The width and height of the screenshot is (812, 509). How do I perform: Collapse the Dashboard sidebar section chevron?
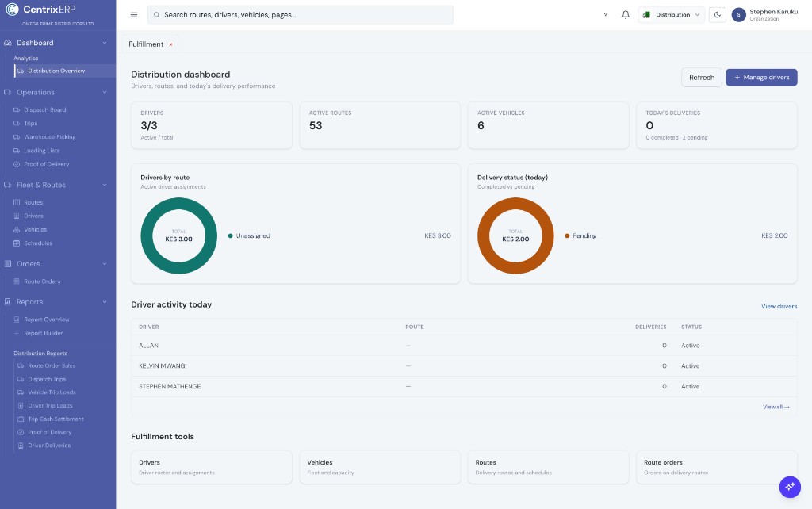(x=105, y=43)
